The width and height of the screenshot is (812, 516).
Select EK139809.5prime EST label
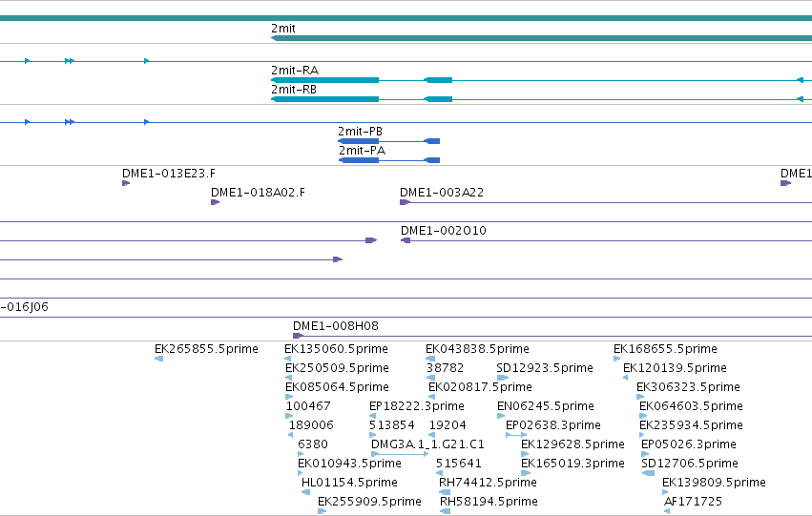714,483
